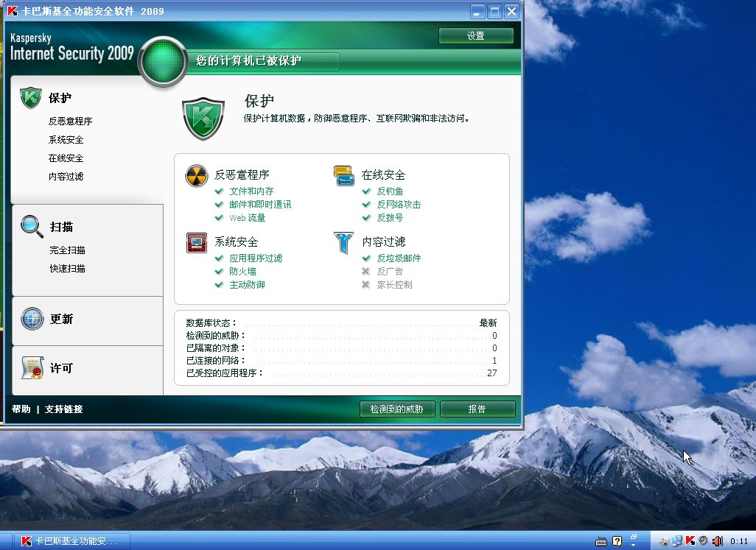
Task: Click the blue funnel icon next to 内容过滤
Action: pos(344,242)
